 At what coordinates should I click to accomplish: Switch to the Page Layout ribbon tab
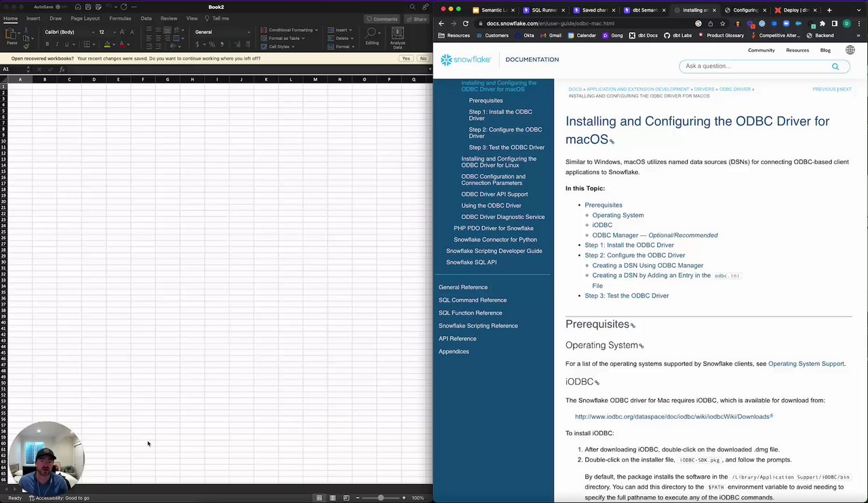pos(85,18)
